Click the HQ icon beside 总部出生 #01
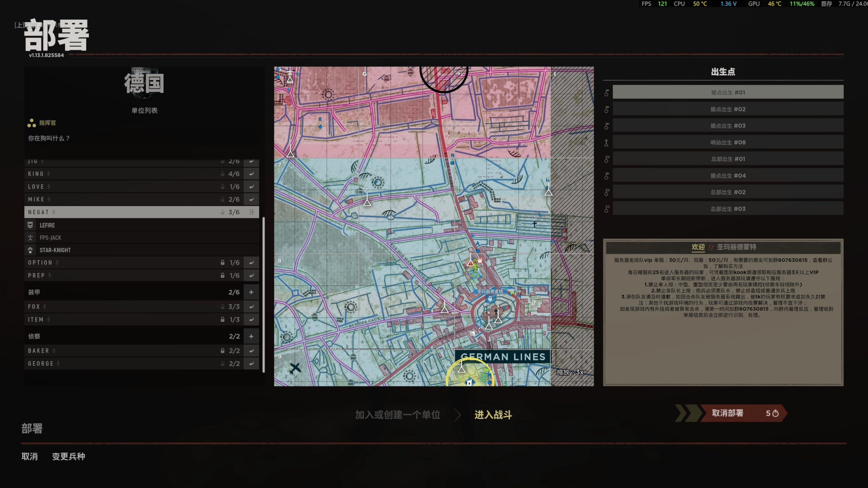This screenshot has width=868, height=488. click(x=607, y=159)
